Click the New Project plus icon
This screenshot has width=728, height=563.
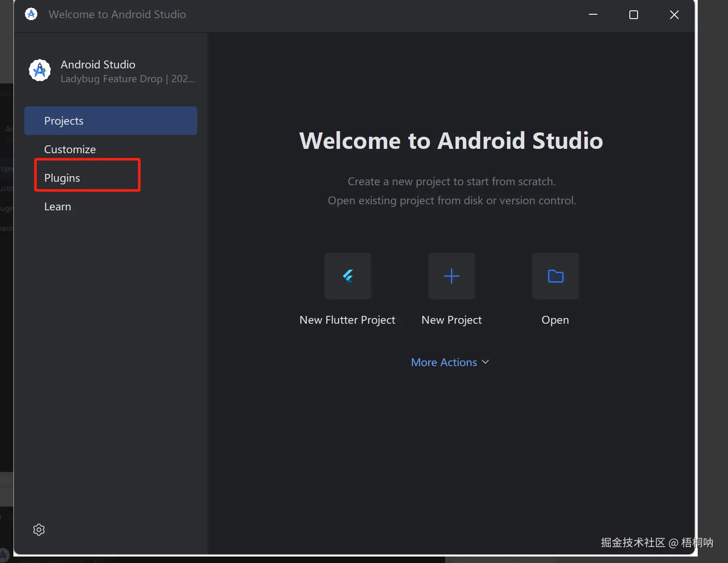point(452,276)
